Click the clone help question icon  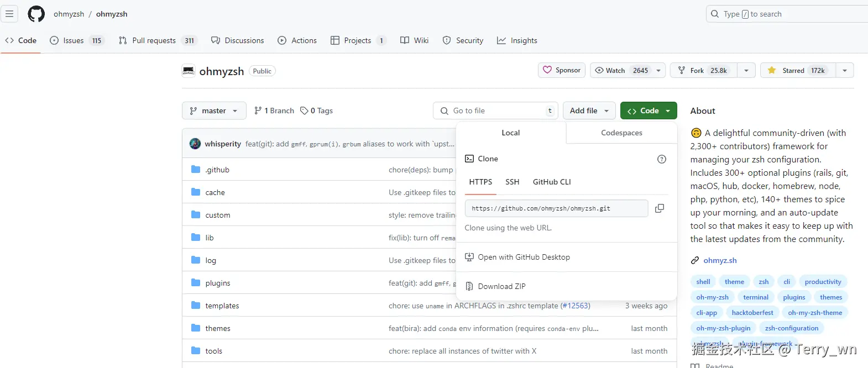tap(661, 159)
